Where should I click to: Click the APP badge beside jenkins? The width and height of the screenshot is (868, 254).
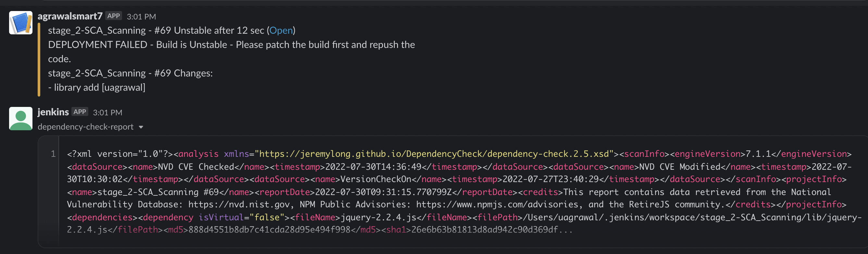click(x=80, y=112)
